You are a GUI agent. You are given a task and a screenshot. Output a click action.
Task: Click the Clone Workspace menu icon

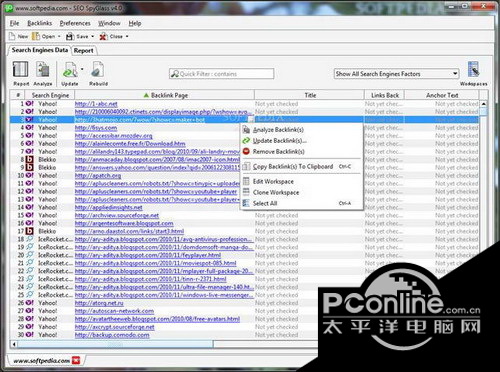246,192
